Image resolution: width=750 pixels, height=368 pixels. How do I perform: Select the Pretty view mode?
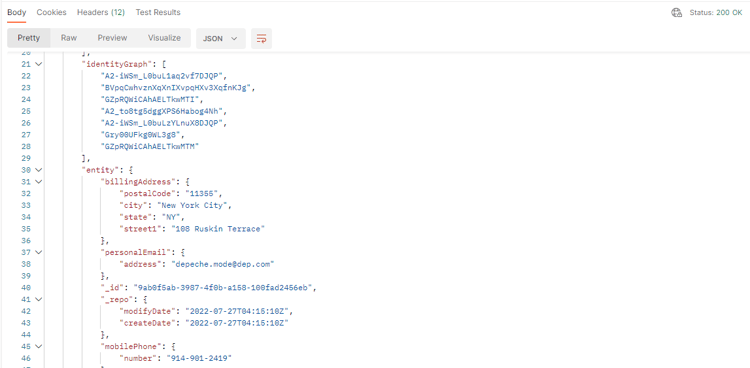(29, 38)
